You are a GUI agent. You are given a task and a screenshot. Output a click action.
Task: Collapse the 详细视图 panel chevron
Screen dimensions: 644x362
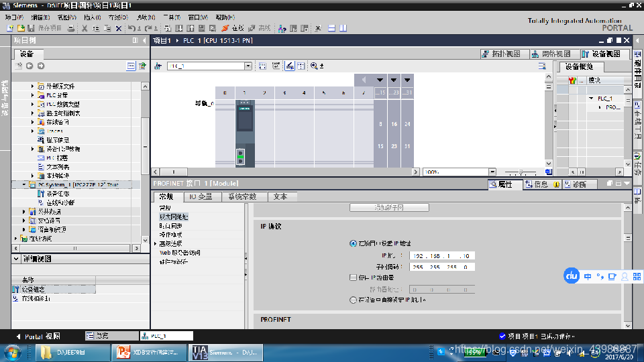click(16, 259)
